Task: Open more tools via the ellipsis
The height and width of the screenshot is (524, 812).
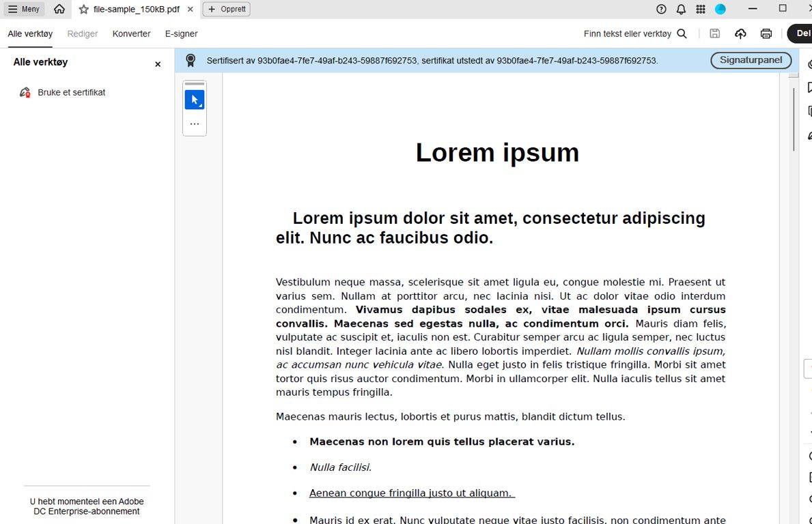Action: pyautogui.click(x=194, y=123)
